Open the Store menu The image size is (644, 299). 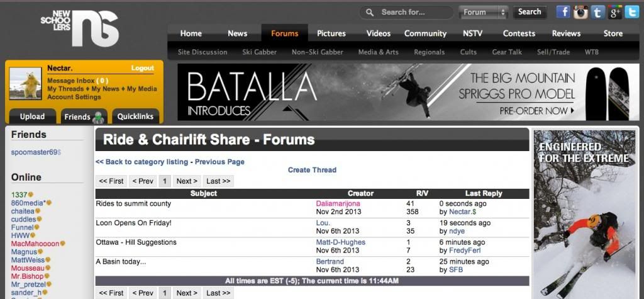pyautogui.click(x=613, y=33)
